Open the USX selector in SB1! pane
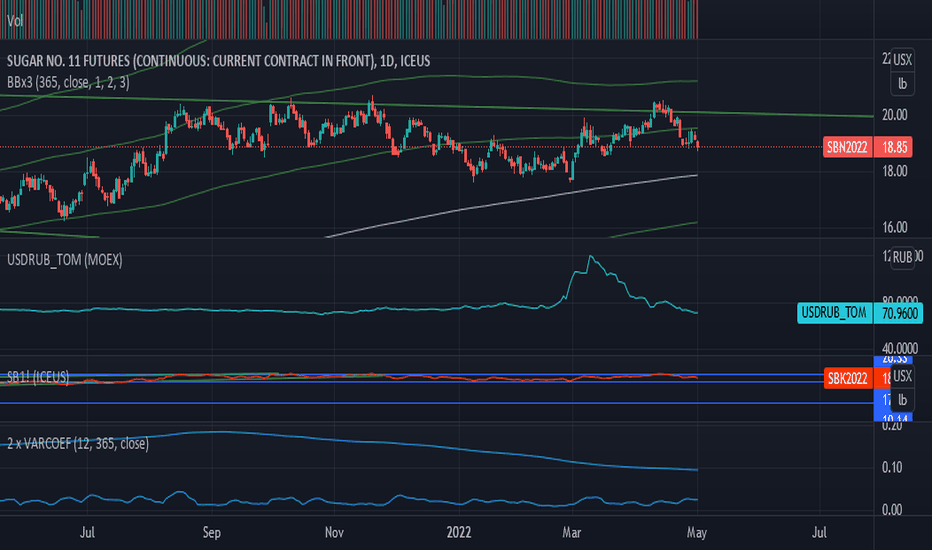Viewport: 932px width, 550px height. click(x=902, y=376)
